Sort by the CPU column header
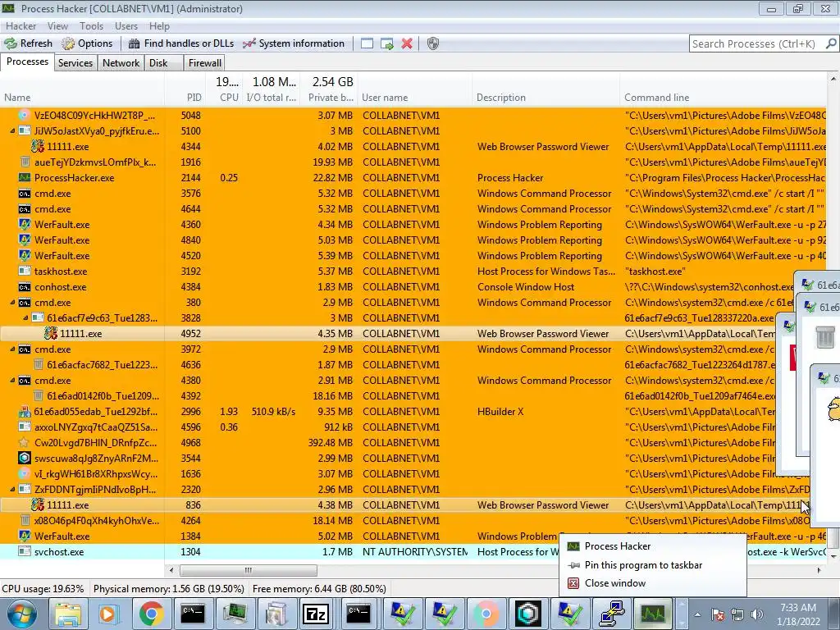The height and width of the screenshot is (630, 840). [224, 98]
